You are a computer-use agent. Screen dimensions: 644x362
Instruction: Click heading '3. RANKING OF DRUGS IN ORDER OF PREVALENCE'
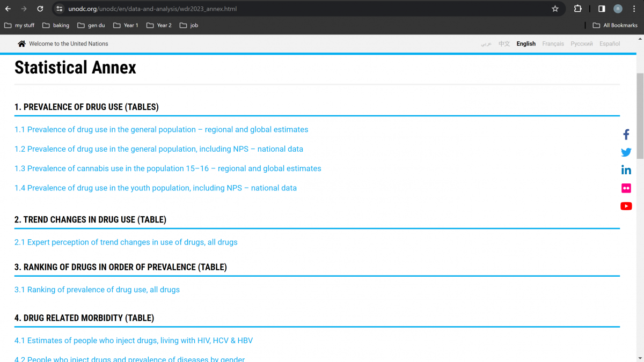coord(121,267)
